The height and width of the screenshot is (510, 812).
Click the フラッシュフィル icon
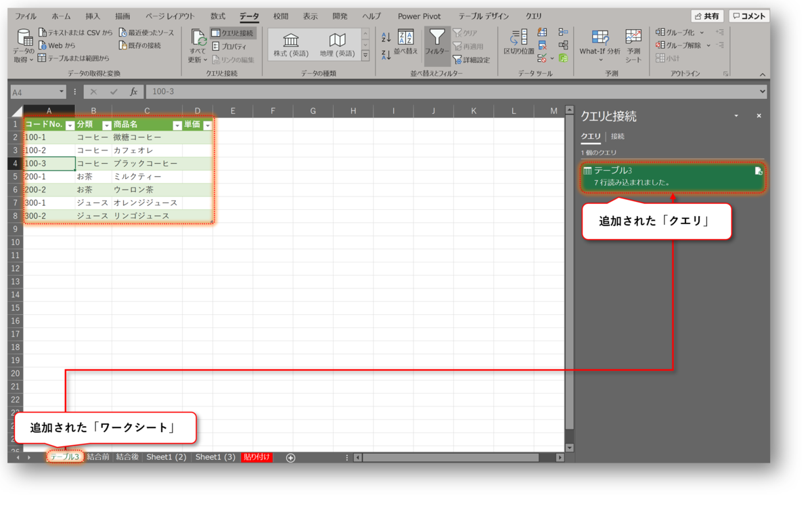click(541, 33)
